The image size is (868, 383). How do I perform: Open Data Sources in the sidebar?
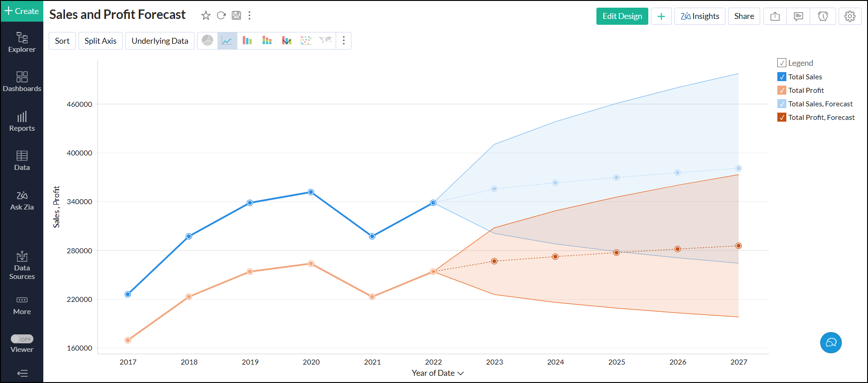tap(22, 265)
